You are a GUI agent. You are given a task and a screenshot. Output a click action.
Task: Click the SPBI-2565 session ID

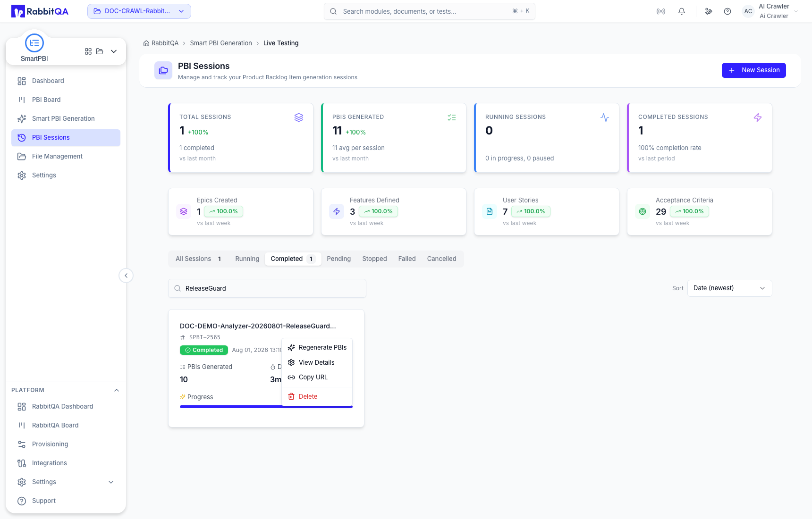click(204, 337)
